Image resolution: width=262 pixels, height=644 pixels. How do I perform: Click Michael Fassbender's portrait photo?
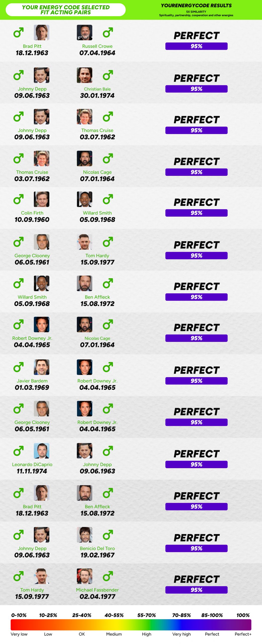coord(84,576)
